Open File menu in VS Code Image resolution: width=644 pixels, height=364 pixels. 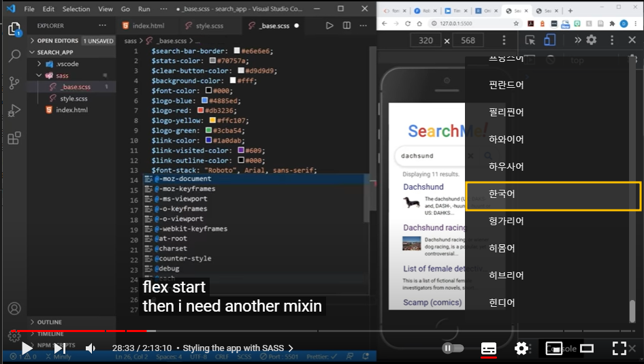point(29,9)
